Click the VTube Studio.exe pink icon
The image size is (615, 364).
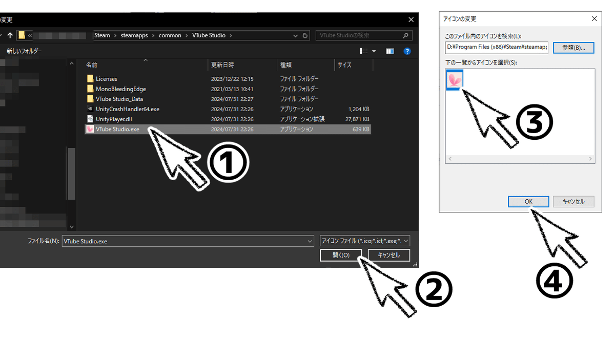tap(90, 129)
